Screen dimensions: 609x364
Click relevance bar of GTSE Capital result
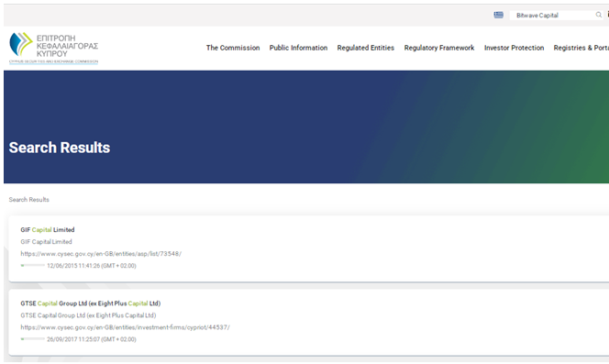click(33, 339)
